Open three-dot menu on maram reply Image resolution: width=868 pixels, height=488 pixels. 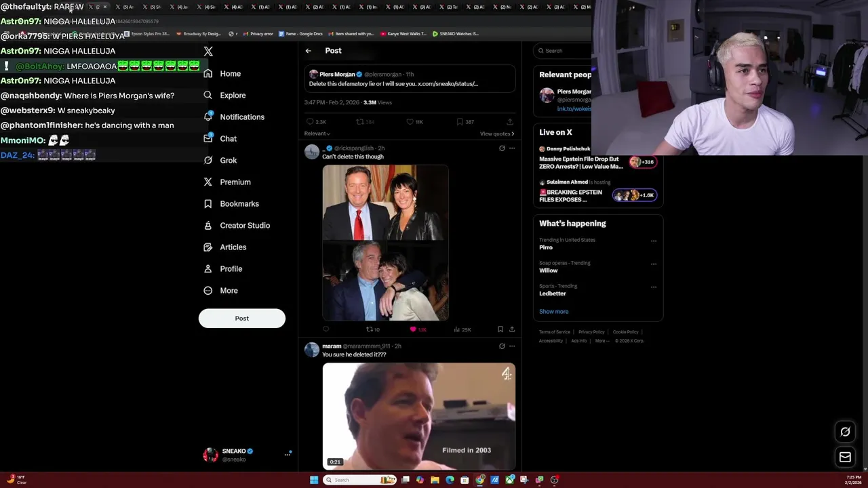click(512, 346)
